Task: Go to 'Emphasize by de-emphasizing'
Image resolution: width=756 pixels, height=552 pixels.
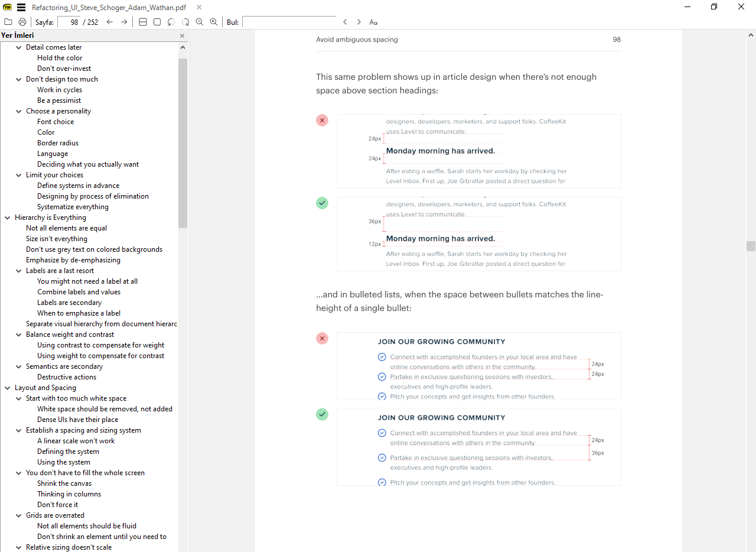Action: click(73, 260)
